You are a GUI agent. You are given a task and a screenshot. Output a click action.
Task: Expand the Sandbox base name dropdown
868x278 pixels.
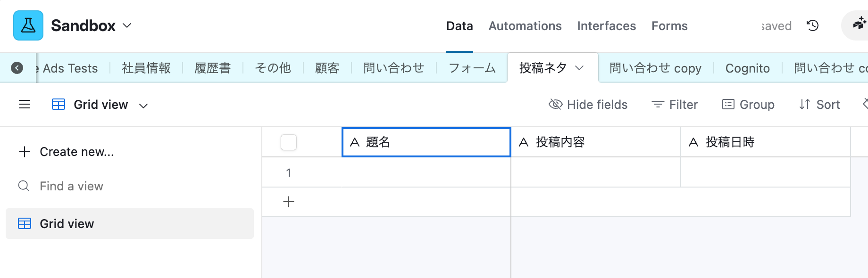pyautogui.click(x=127, y=25)
